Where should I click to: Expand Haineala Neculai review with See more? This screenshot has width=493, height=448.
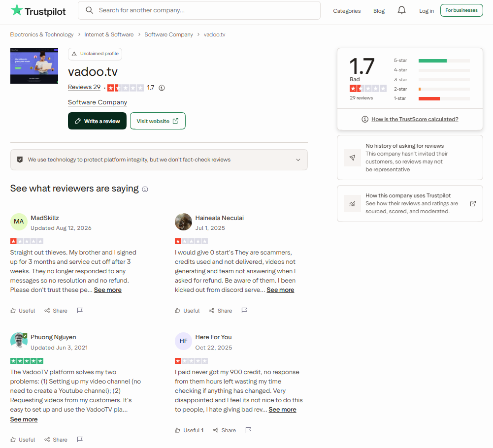(280, 290)
